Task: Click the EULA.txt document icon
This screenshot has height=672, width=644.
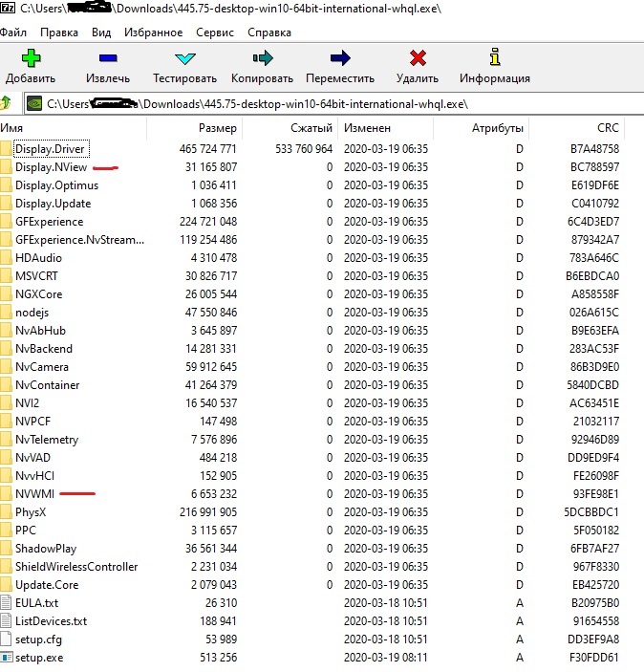Action: pyautogui.click(x=6, y=602)
